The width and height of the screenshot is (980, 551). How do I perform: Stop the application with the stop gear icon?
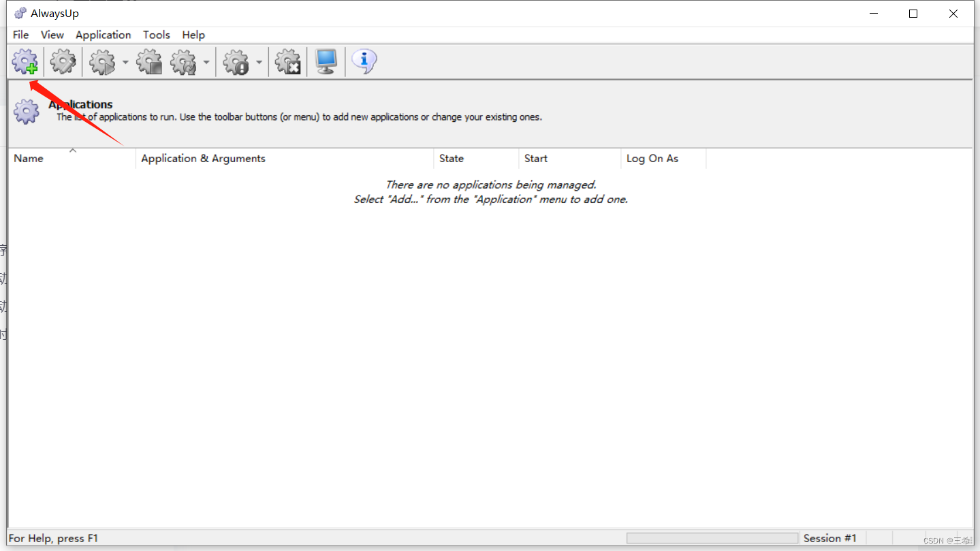coord(149,61)
